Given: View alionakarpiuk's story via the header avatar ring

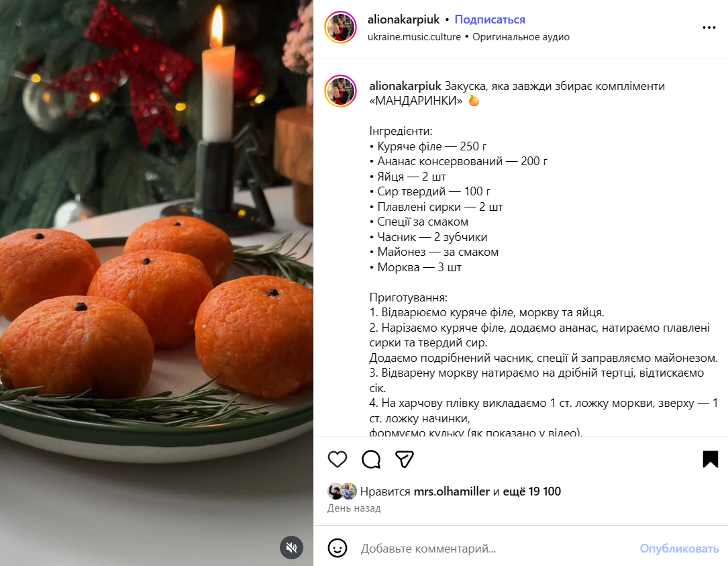Looking at the screenshot, I should pos(341,28).
